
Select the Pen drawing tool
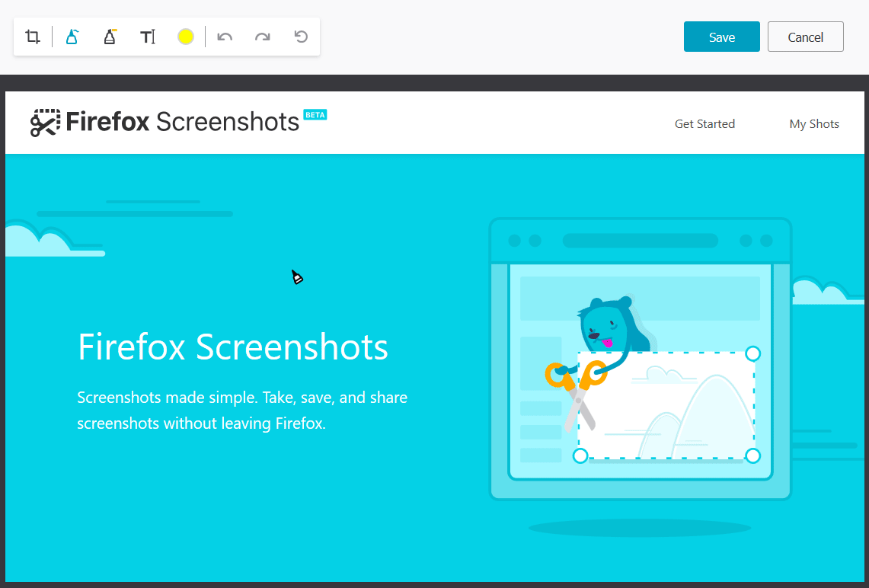72,37
